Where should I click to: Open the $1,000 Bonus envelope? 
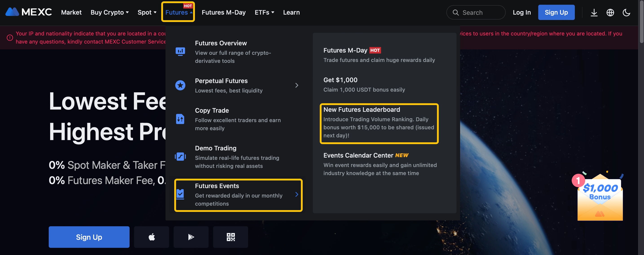click(x=600, y=198)
